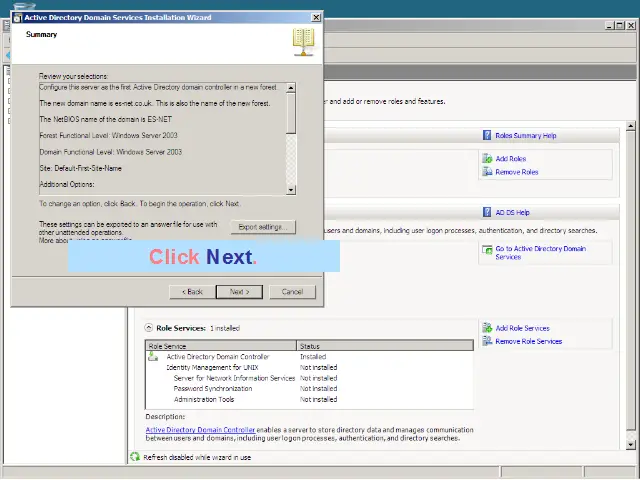Click the summary list scrollbar thumb

[291, 113]
